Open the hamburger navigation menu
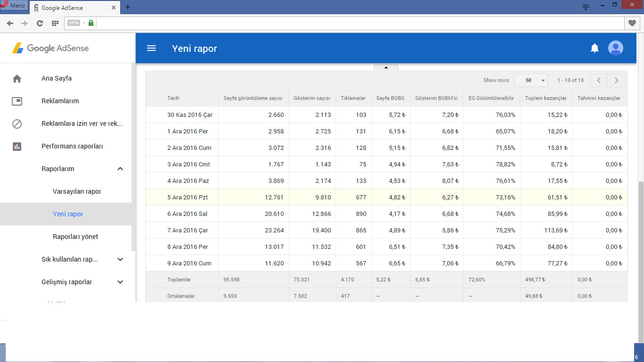This screenshot has width=644, height=362. pos(151,48)
